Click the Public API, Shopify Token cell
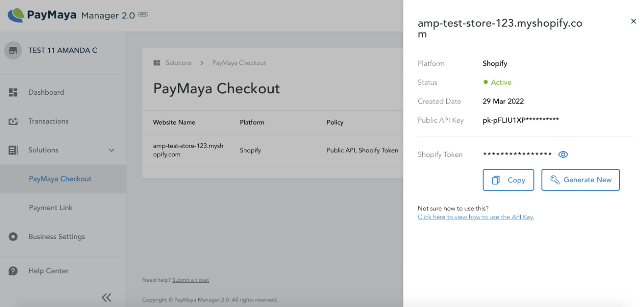The height and width of the screenshot is (307, 644). (x=362, y=150)
